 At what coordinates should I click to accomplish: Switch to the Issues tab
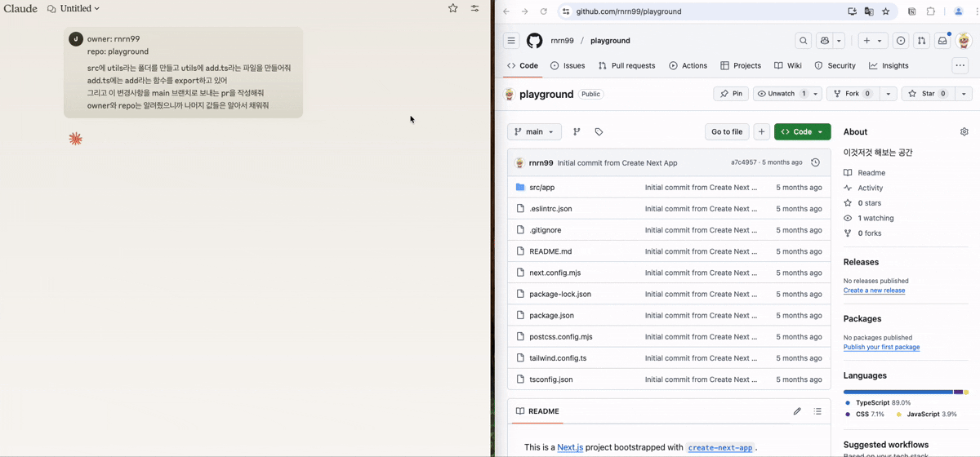tap(568, 65)
